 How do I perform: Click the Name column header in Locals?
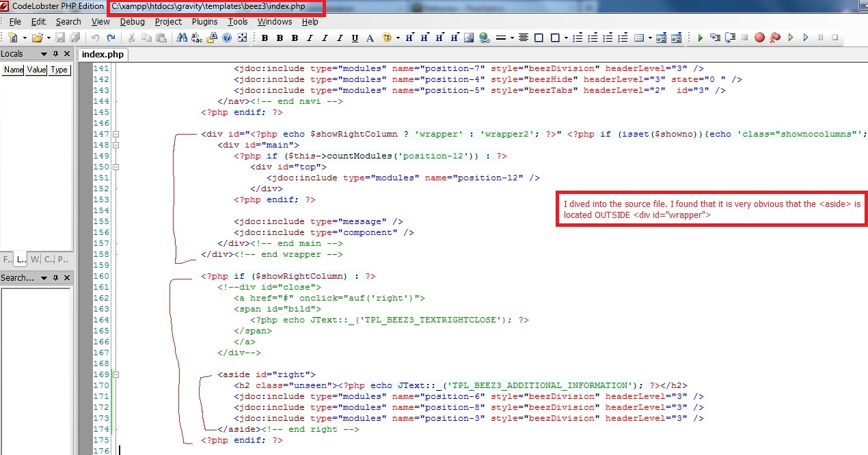click(x=13, y=70)
